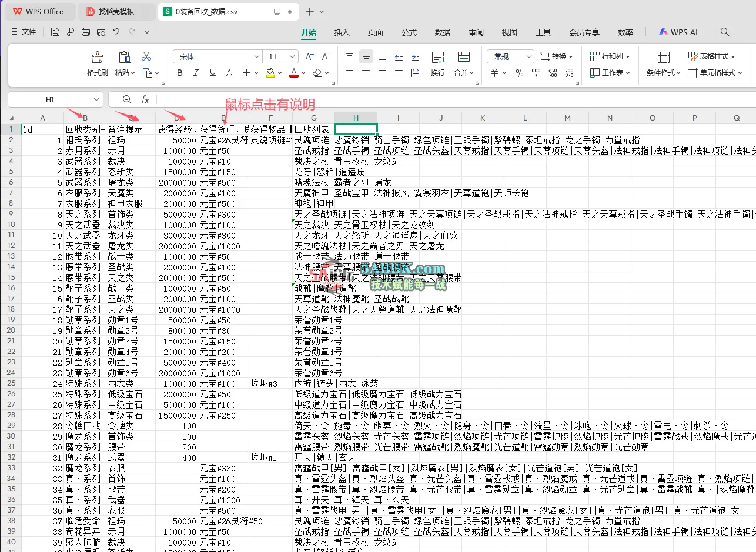Open font name dropdown showing 宋体

point(257,56)
